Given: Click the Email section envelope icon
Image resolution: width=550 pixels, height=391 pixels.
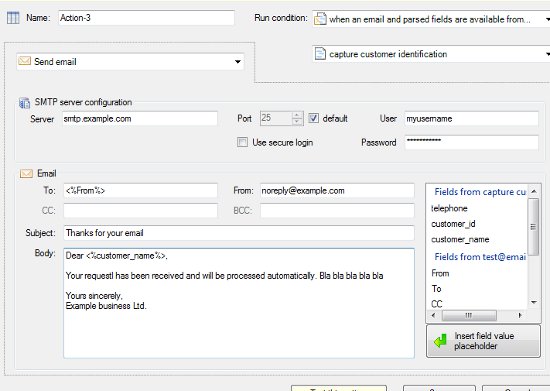Looking at the screenshot, I should tap(26, 174).
